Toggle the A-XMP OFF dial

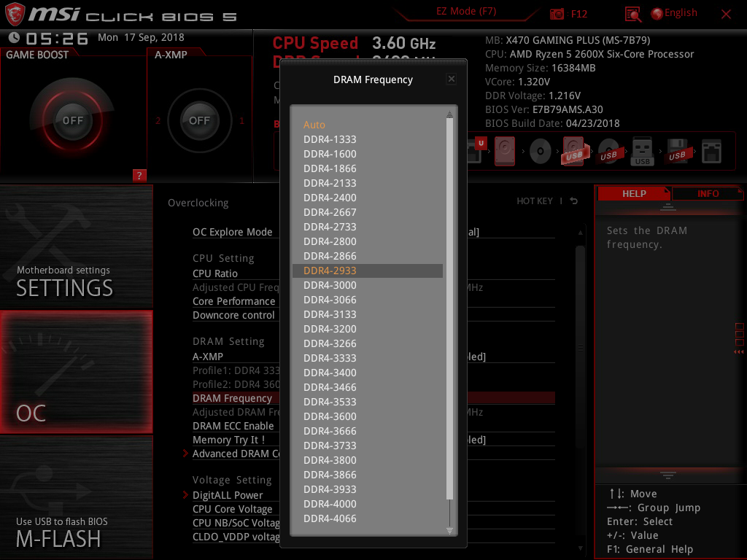tap(199, 120)
